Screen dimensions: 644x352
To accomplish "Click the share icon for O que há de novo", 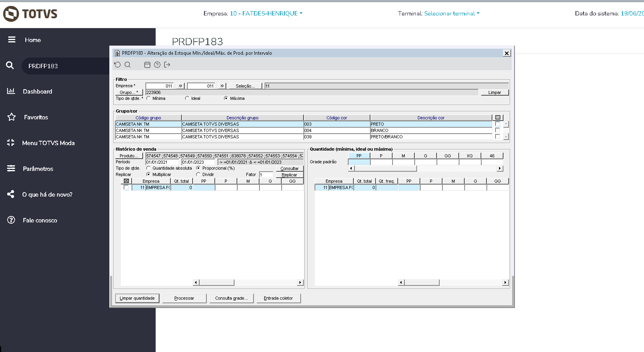I will coord(11,194).
